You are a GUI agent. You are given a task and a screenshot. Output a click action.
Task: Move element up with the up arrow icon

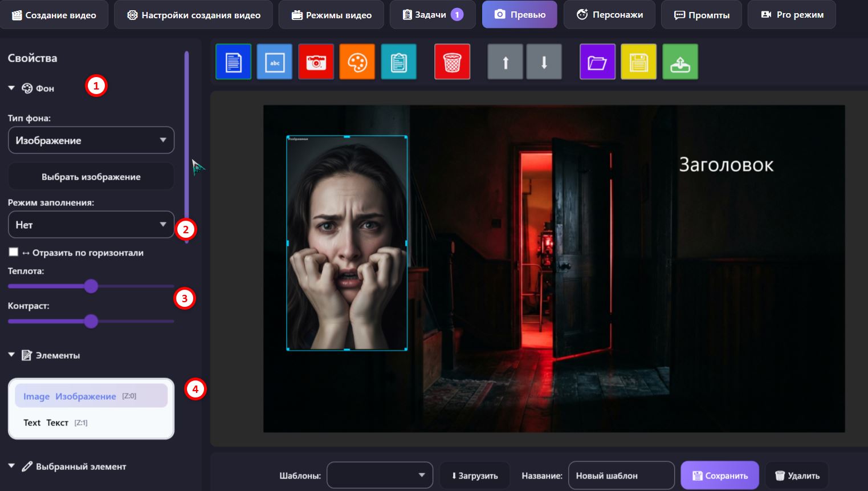tap(506, 62)
